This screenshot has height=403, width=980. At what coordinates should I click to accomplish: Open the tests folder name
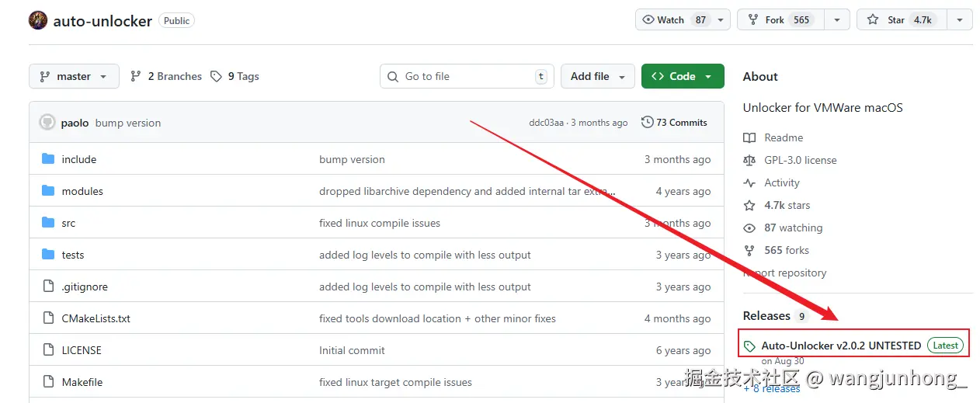[x=73, y=255]
